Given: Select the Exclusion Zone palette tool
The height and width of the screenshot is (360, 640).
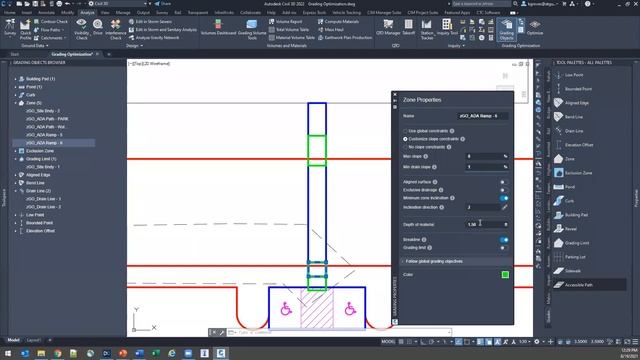Looking at the screenshot, I should coord(573,173).
